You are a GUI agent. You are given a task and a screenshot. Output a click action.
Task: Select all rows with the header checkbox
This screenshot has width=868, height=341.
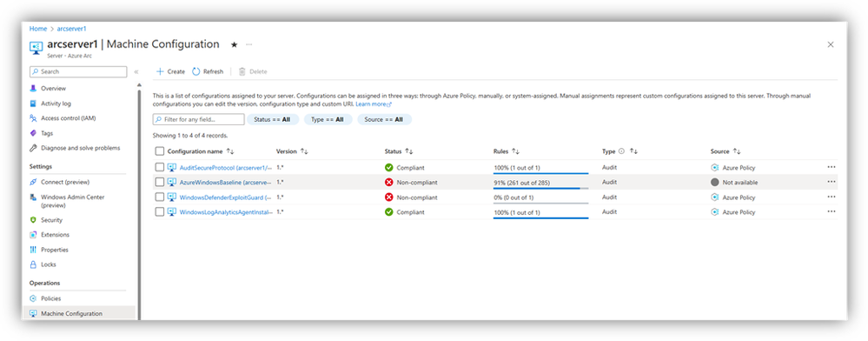click(160, 151)
